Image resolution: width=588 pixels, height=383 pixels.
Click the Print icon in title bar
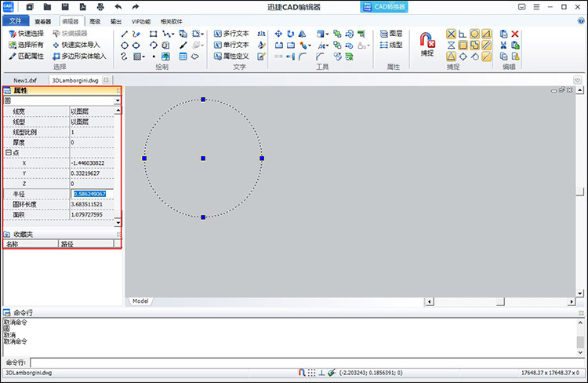pos(100,6)
